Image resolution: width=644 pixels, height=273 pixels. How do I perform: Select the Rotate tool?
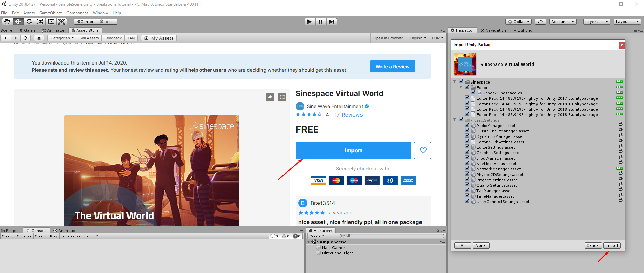pos(29,22)
